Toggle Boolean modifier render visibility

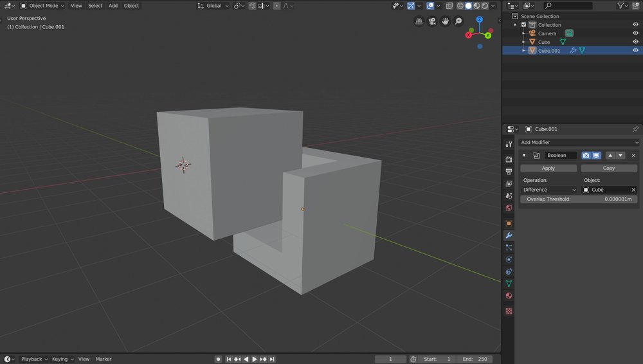(x=586, y=156)
